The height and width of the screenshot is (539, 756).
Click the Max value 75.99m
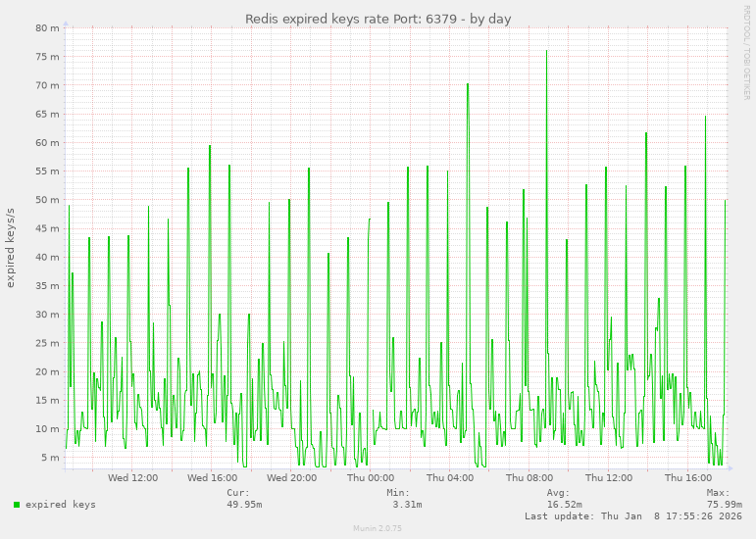point(725,505)
